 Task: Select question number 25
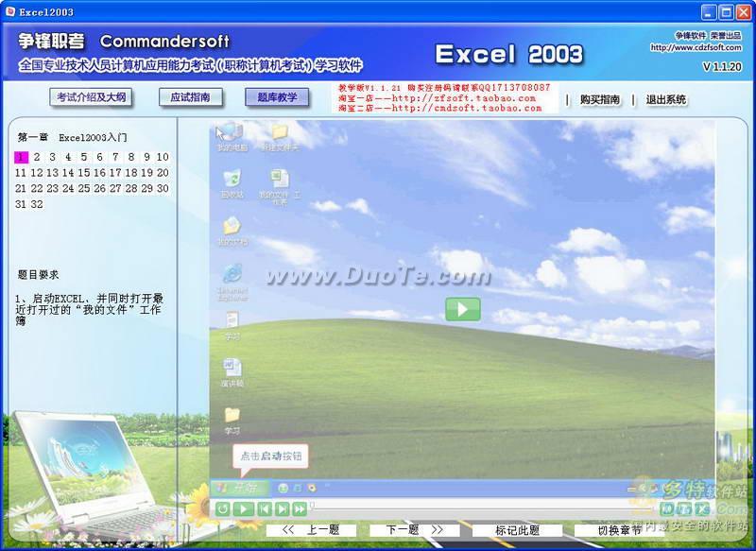pos(84,188)
